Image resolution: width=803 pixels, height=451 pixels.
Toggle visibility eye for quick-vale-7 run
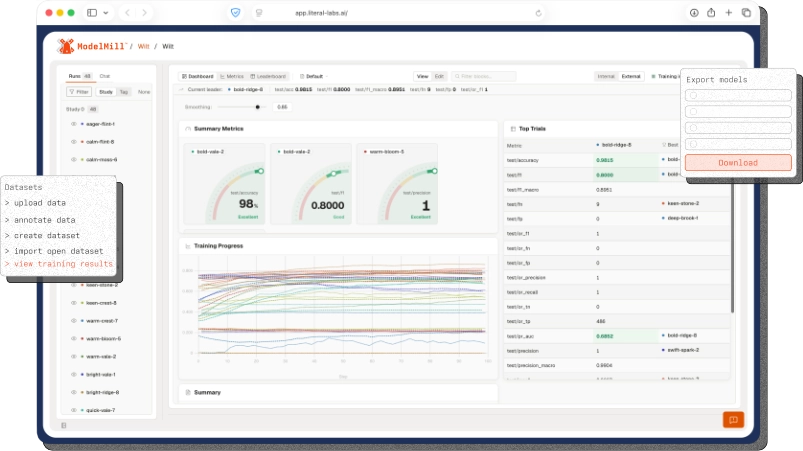74,410
